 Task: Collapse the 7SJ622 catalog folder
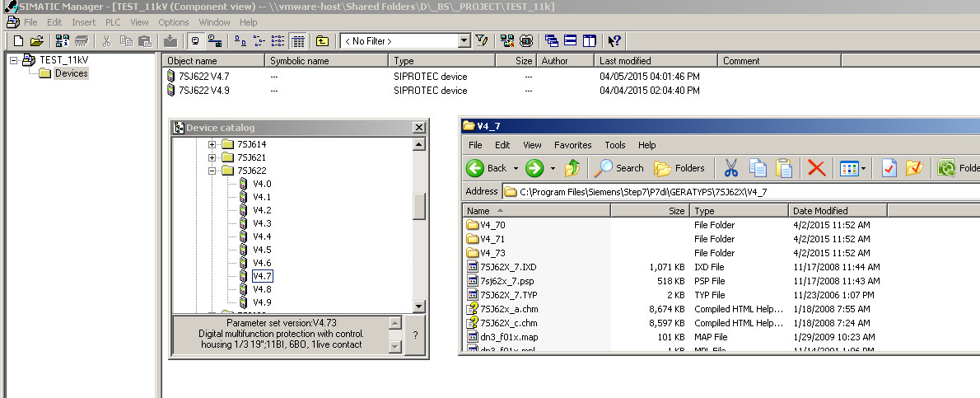tap(212, 171)
